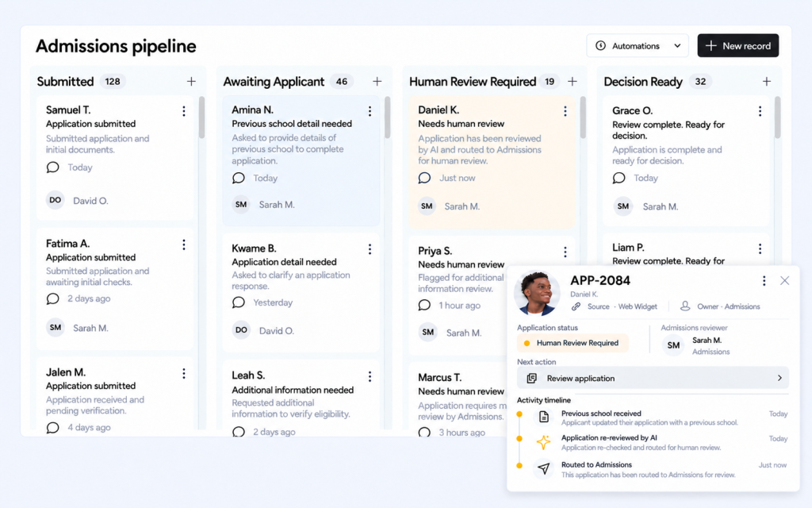
Task: Open Daniel K. application card
Action: tap(492, 162)
